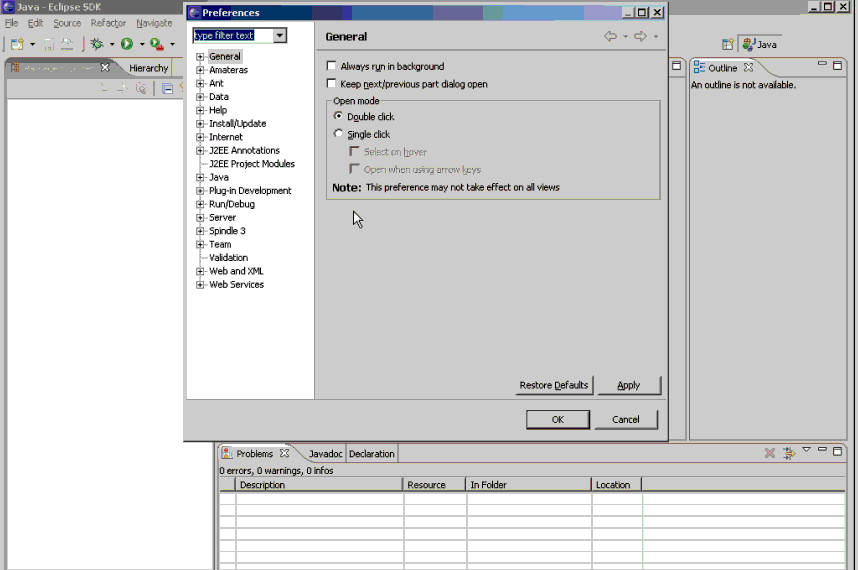This screenshot has width=858, height=570.
Task: Click the Delete icon in Problems view
Action: point(770,453)
